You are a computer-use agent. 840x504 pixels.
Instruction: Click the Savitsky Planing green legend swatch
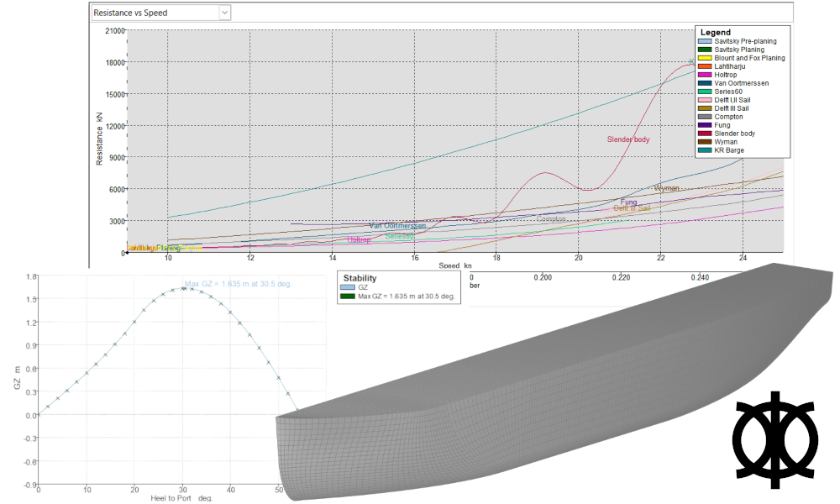pyautogui.click(x=706, y=50)
